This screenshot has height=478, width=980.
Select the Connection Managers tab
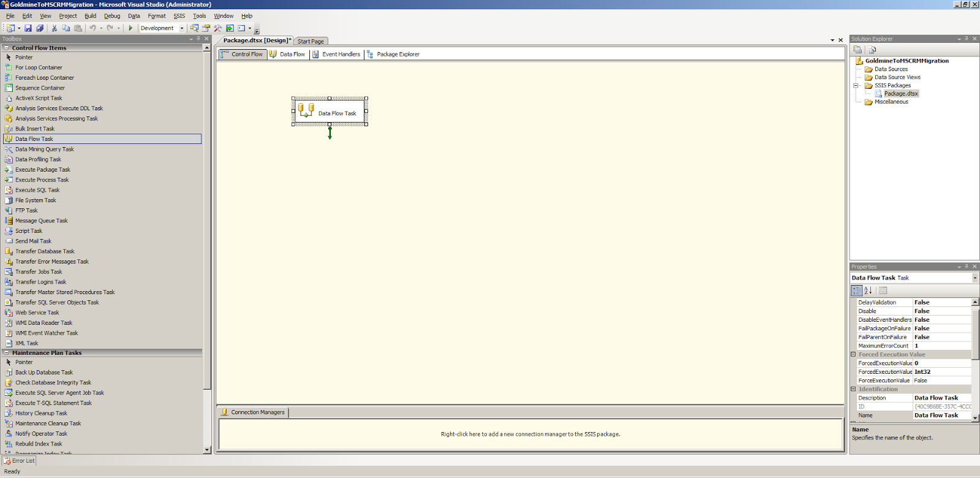tap(254, 412)
